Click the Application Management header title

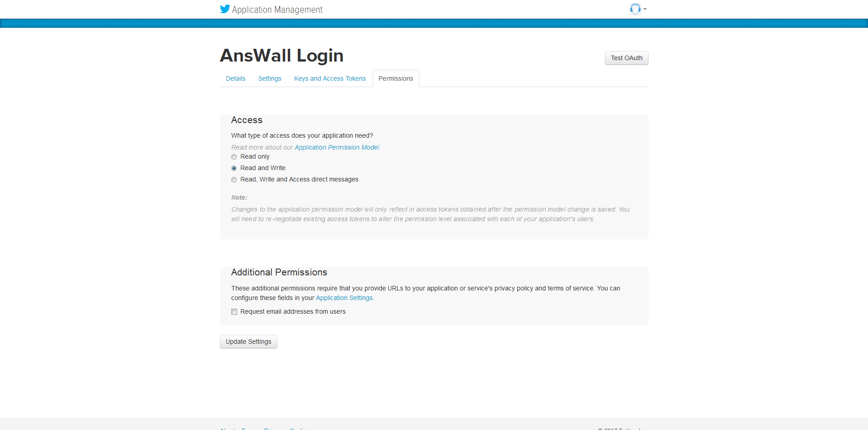[x=277, y=10]
